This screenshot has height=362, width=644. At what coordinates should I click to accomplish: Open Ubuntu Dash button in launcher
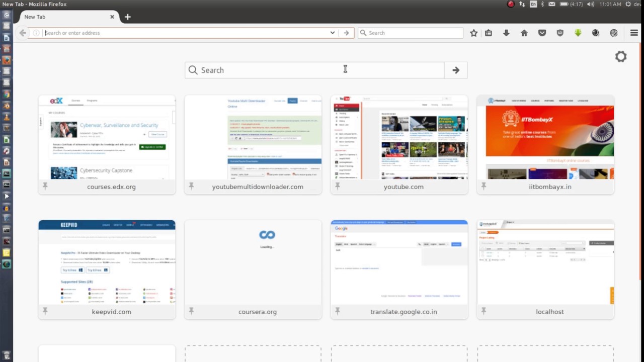pos(7,15)
